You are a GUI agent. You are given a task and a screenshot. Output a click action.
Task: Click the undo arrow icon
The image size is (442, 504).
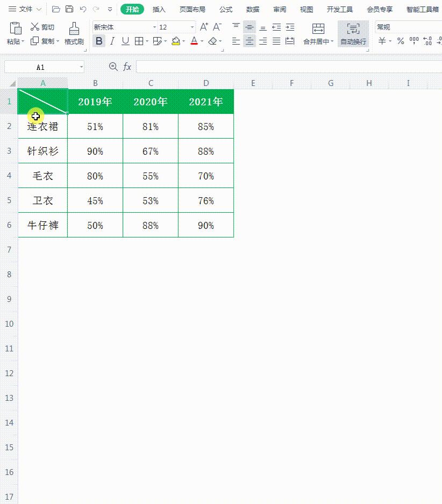[83, 8]
